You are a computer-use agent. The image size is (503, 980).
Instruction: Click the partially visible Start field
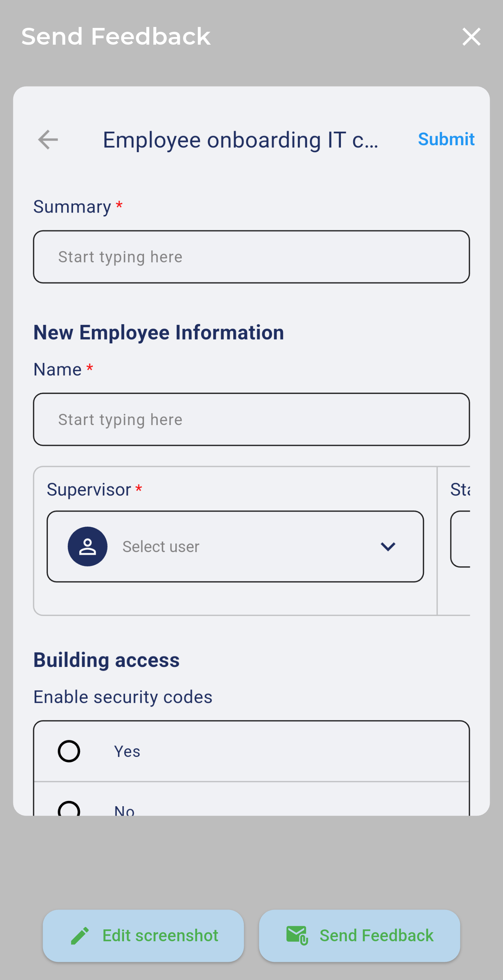tap(460, 539)
